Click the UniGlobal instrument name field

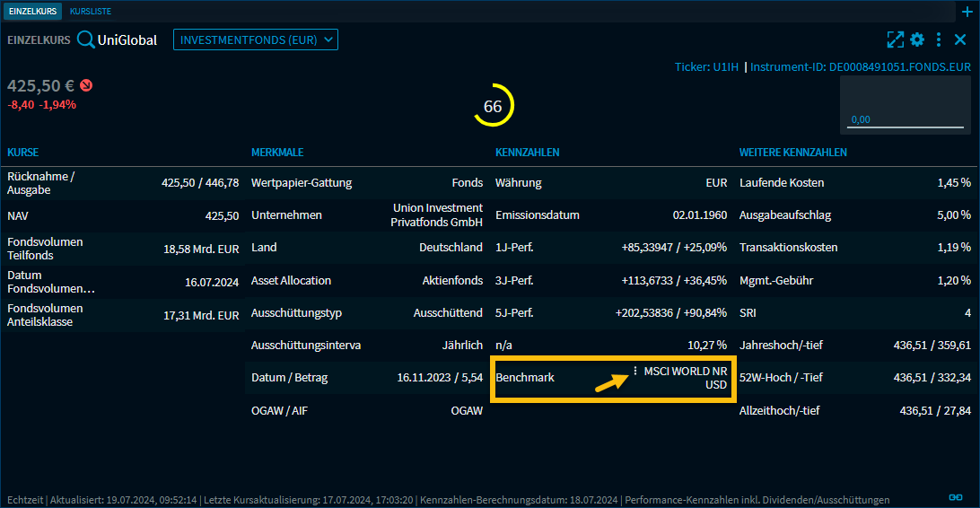[x=127, y=39]
